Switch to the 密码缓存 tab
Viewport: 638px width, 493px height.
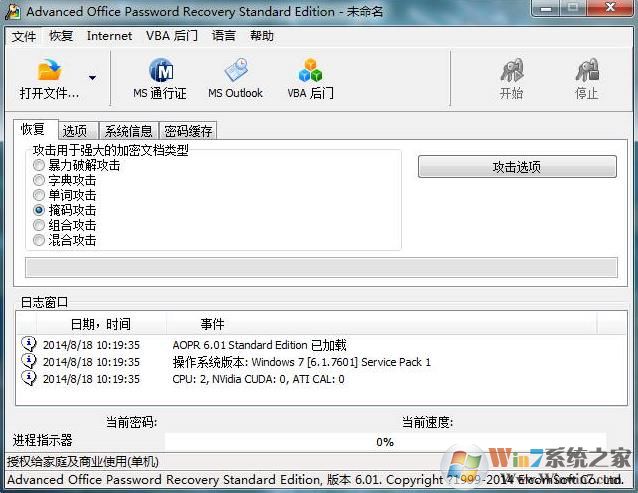(188, 131)
